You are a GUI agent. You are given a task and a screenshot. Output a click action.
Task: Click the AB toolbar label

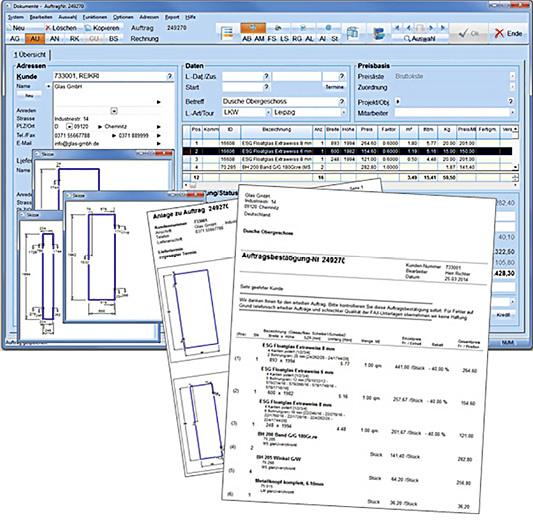click(x=247, y=39)
